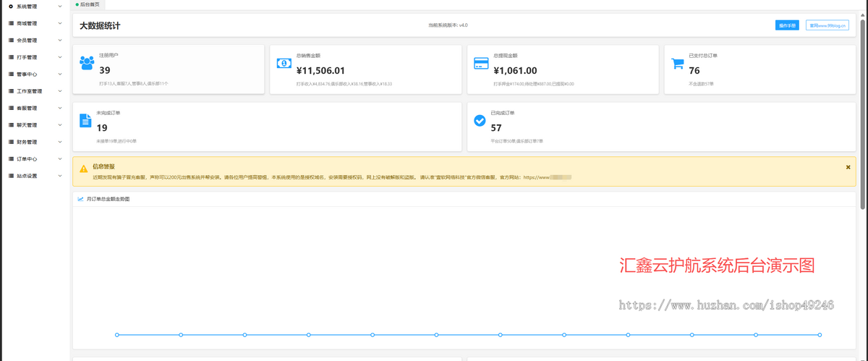Click the blue 操作手册 button
868x361 pixels.
(x=787, y=25)
